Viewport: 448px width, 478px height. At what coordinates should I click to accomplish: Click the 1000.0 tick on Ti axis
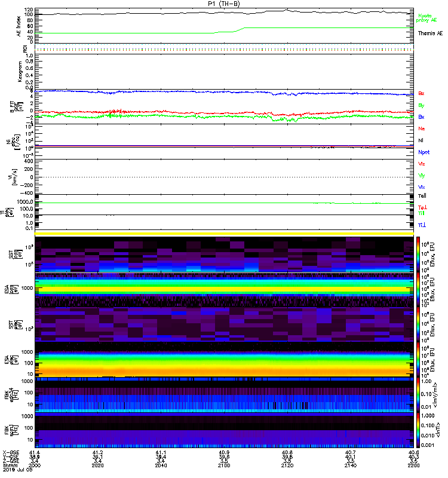coord(25,202)
